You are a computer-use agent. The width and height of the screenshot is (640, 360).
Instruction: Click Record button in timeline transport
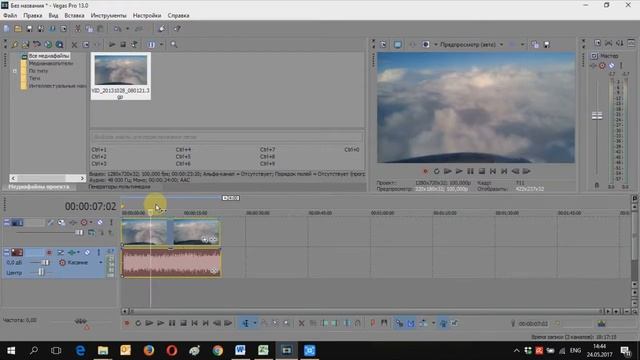tap(127, 323)
